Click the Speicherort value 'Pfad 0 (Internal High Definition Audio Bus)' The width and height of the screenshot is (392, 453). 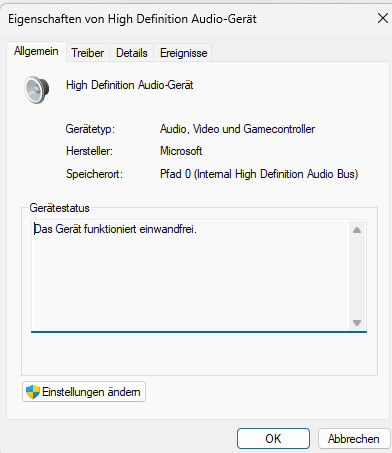pyautogui.click(x=259, y=174)
